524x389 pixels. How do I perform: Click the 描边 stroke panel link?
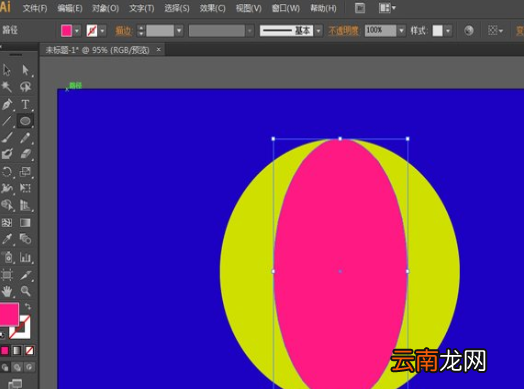click(x=124, y=31)
